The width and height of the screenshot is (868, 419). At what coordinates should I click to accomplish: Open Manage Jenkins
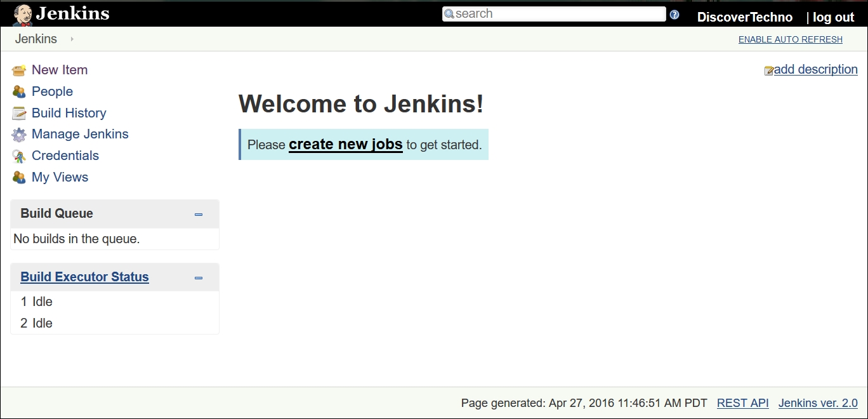(80, 134)
